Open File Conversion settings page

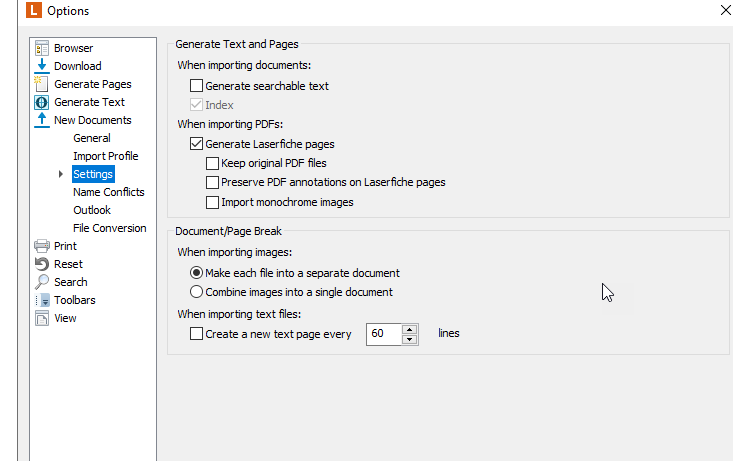pos(110,228)
